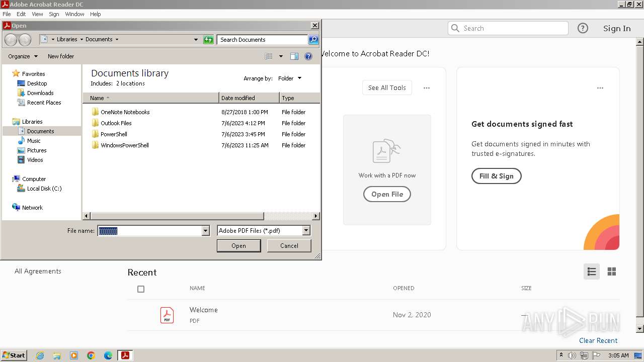Open the dialog Help question mark icon

[308, 56]
